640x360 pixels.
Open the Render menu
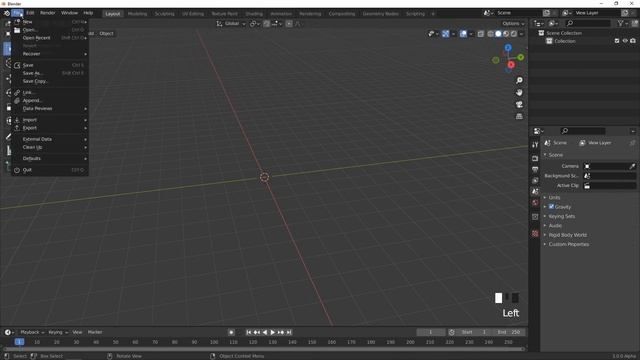tap(48, 13)
